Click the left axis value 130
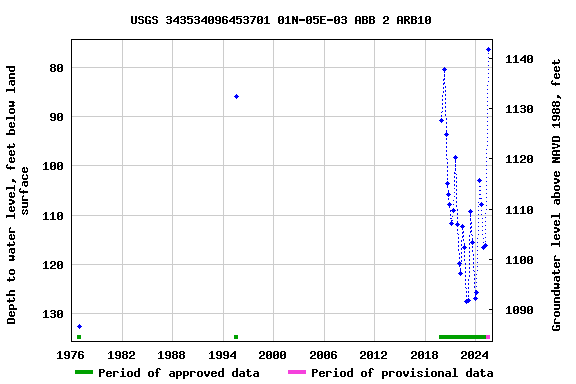Screen dimensions: 576x384 click(x=53, y=315)
